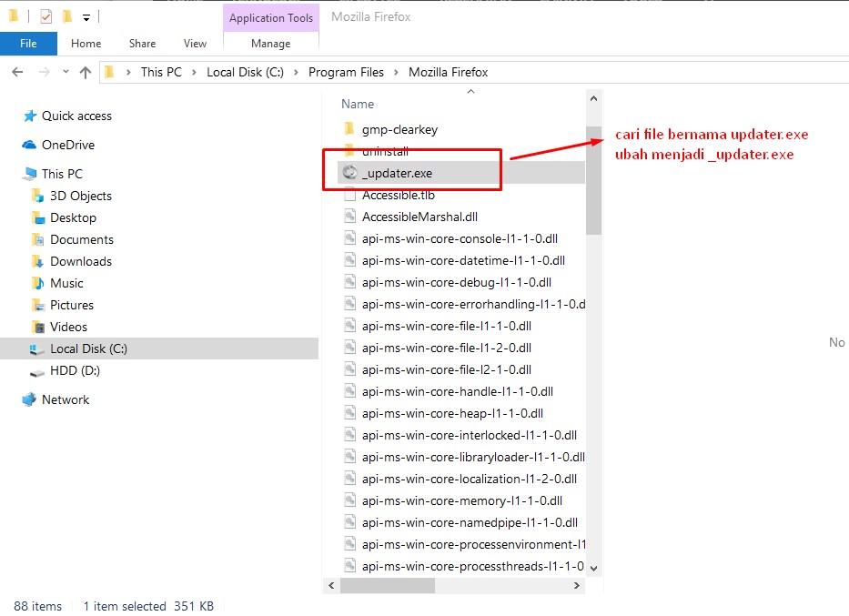The width and height of the screenshot is (849, 616).
Task: Click the OneDrive cloud icon
Action: pyautogui.click(x=29, y=145)
